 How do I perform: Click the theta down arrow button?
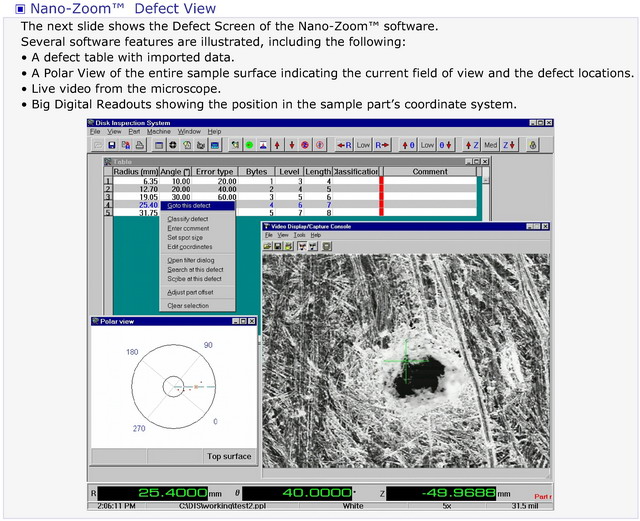coord(445,145)
